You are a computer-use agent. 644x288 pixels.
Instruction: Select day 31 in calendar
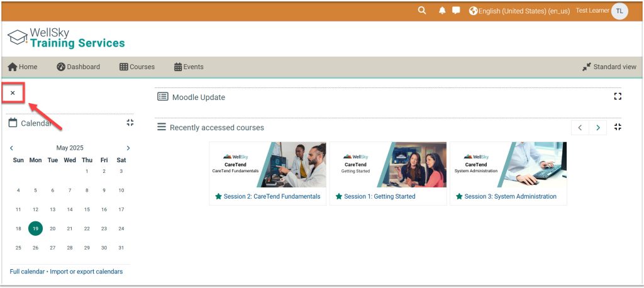pyautogui.click(x=121, y=248)
